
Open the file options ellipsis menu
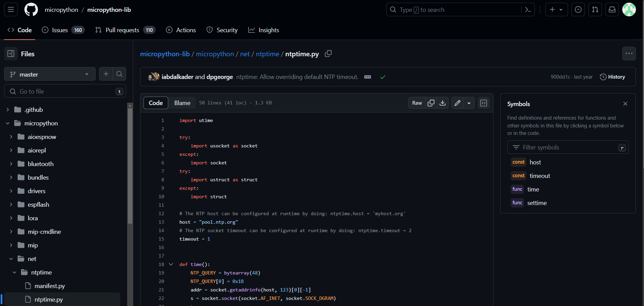coord(629,54)
